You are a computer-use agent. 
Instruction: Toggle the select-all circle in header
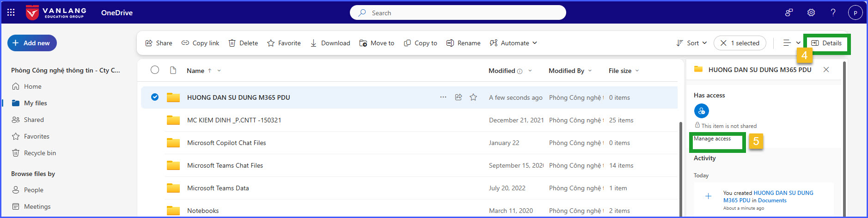pyautogui.click(x=155, y=70)
